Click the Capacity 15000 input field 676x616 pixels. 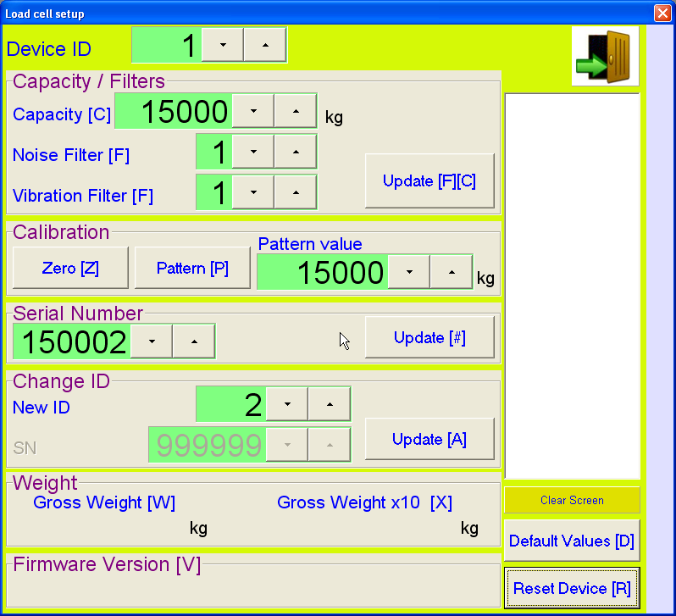174,111
